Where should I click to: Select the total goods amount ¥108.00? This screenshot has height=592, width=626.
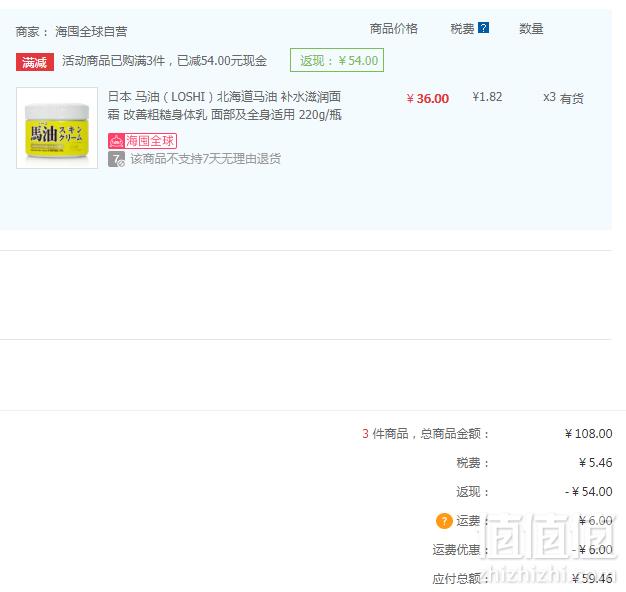pos(588,434)
